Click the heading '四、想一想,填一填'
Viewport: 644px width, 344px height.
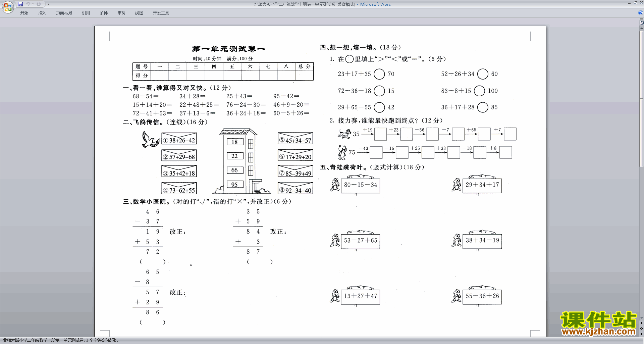click(349, 47)
